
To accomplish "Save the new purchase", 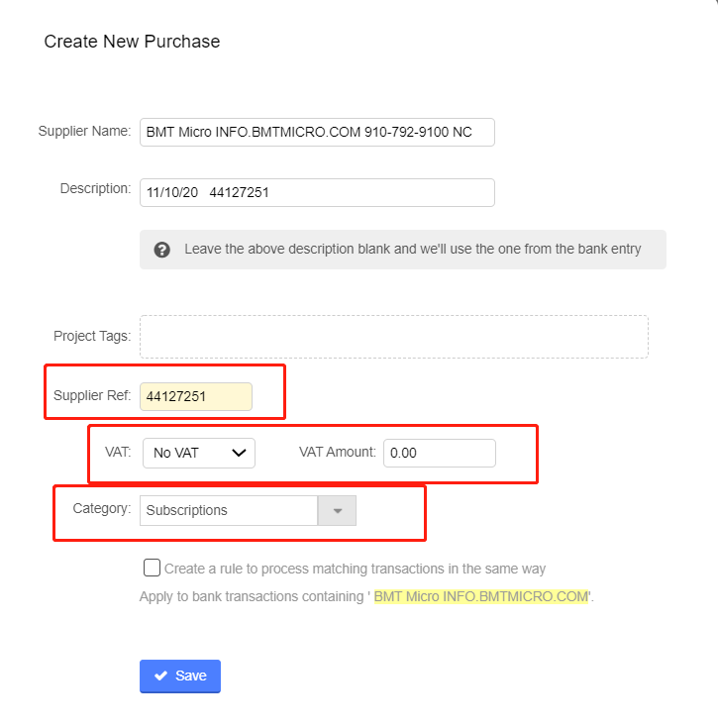I will pyautogui.click(x=180, y=676).
